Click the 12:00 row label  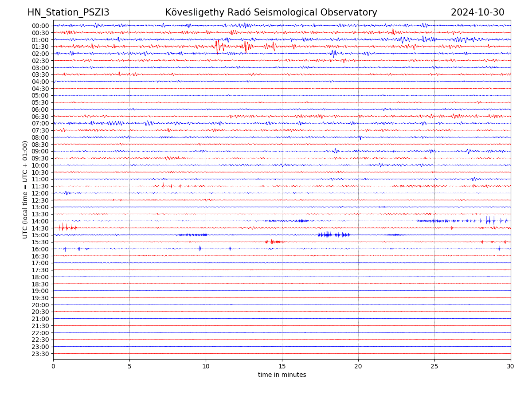tap(40, 193)
